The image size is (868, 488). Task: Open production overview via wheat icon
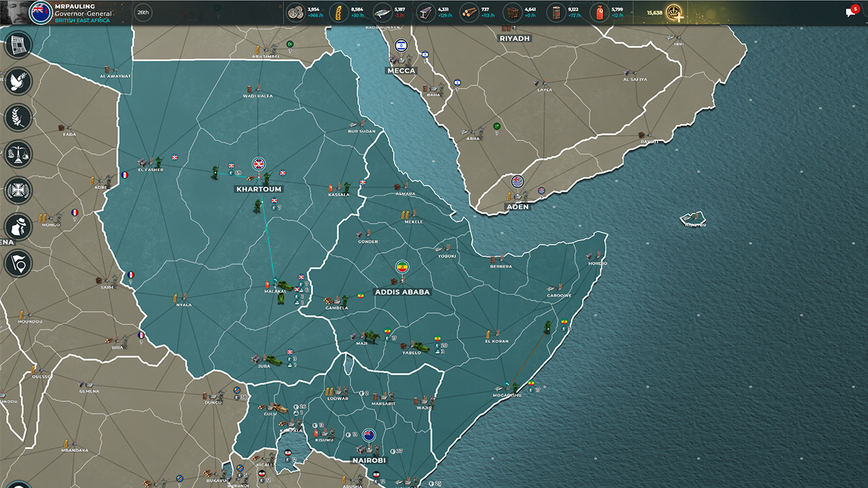tap(20, 118)
